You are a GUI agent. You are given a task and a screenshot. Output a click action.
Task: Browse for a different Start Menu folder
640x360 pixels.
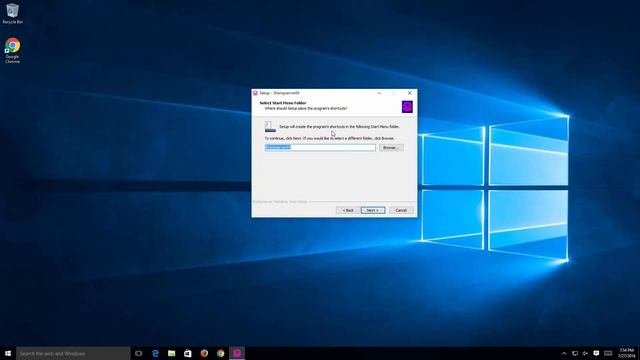click(x=391, y=148)
